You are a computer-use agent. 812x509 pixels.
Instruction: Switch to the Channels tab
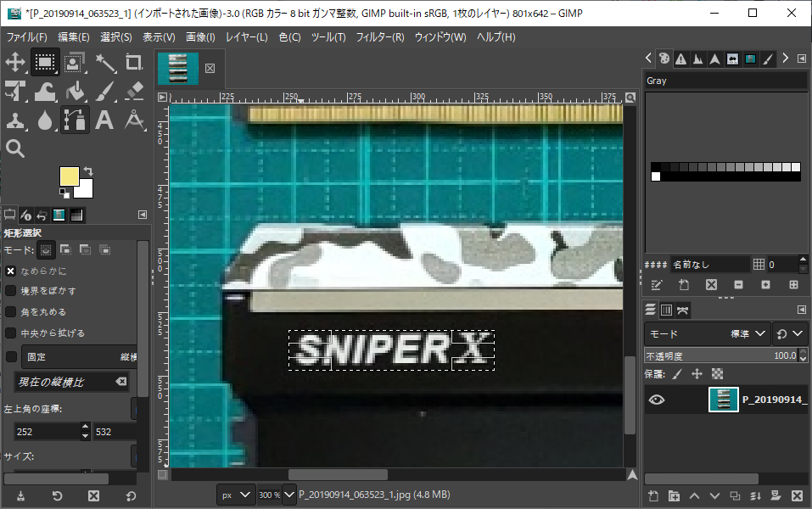click(x=666, y=310)
